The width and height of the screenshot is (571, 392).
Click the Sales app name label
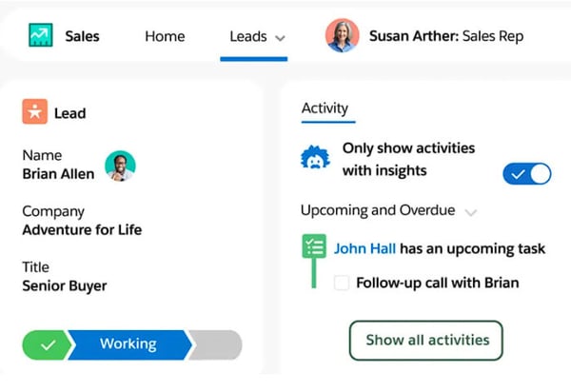pos(82,37)
